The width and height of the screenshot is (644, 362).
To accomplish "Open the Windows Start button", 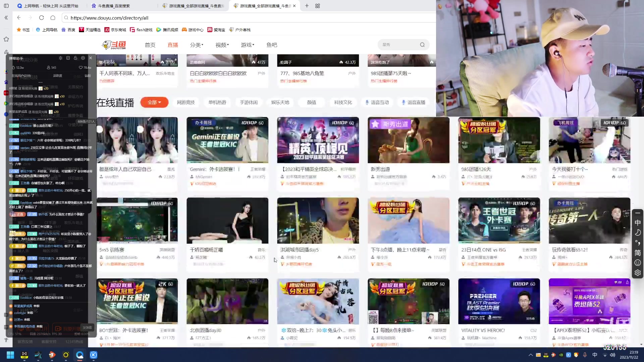I will point(10,355).
